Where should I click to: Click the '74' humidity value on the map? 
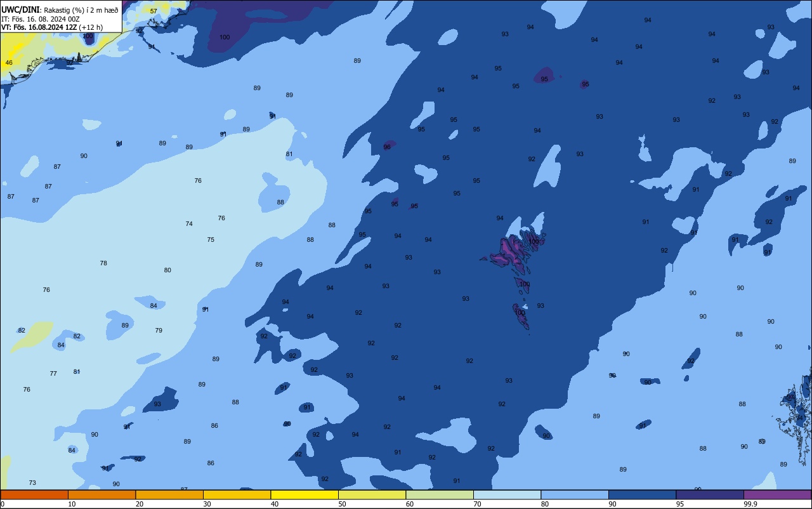[189, 224]
